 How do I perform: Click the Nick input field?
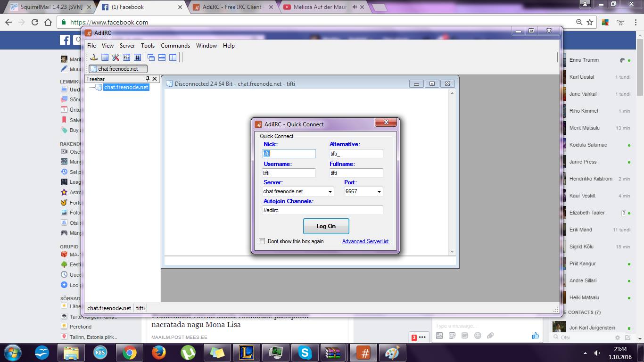pos(289,154)
